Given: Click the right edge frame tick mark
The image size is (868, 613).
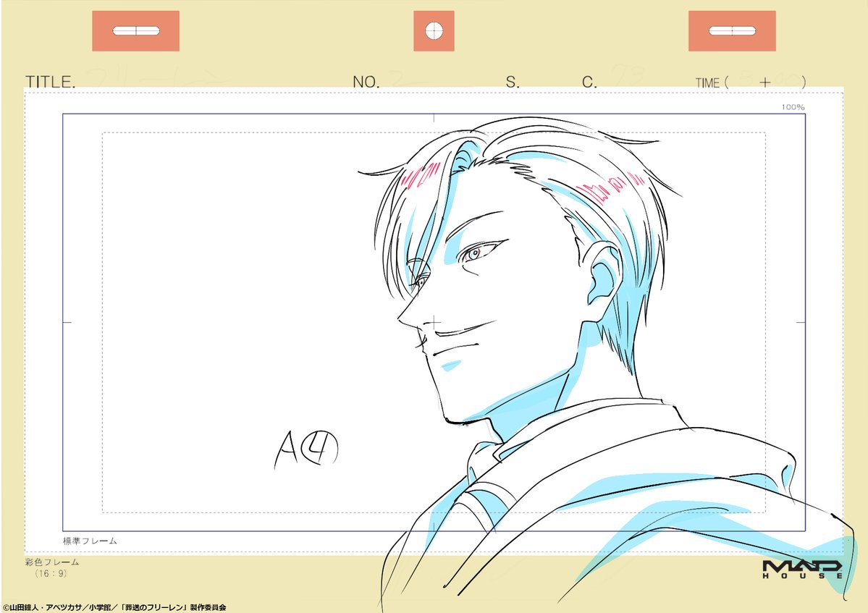Looking at the screenshot, I should [801, 322].
